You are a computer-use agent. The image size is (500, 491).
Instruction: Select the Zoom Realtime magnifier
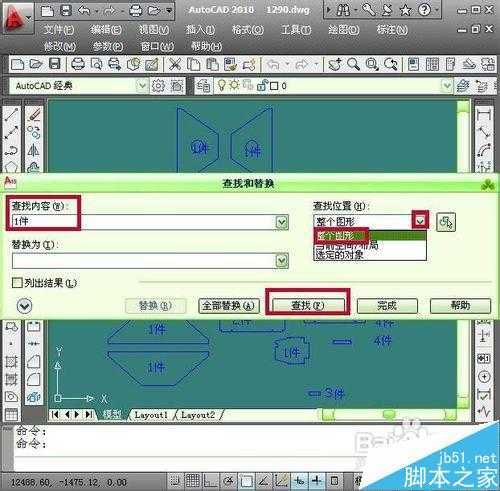pos(353,64)
